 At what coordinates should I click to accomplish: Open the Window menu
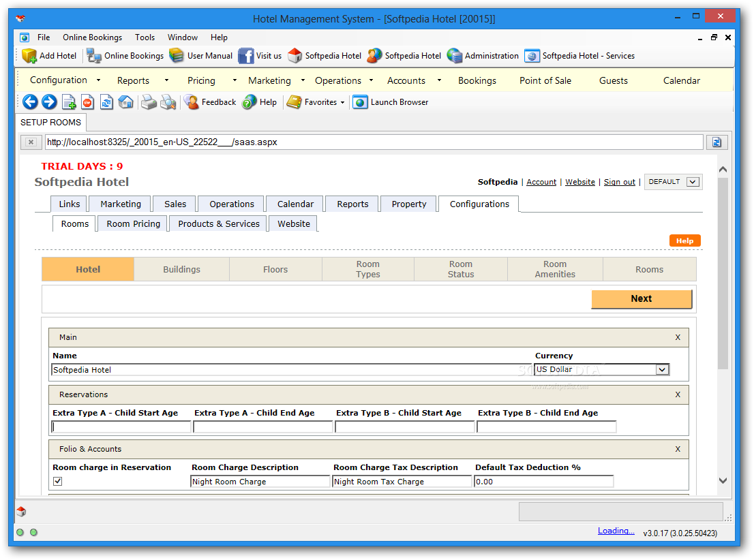click(x=182, y=37)
